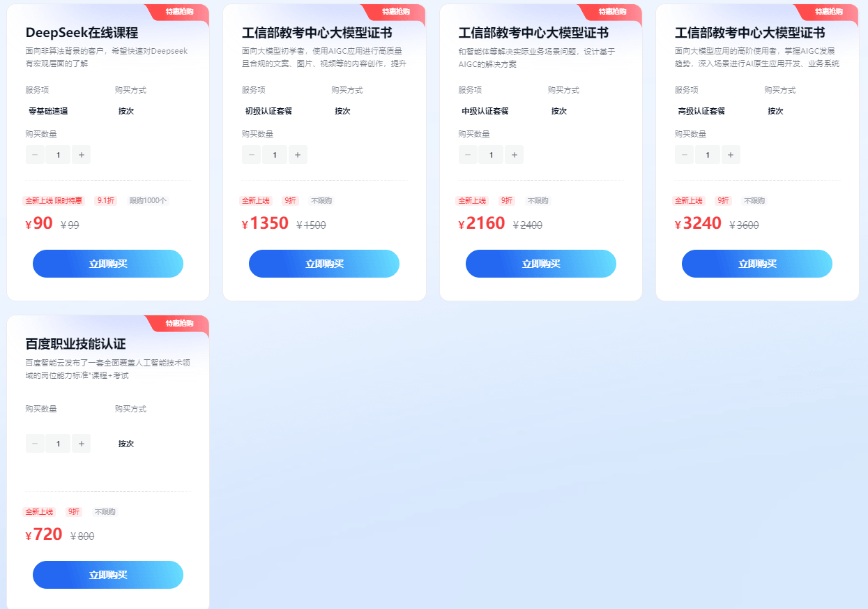Decrease quantity for 中级认证套餐 card

click(x=468, y=155)
